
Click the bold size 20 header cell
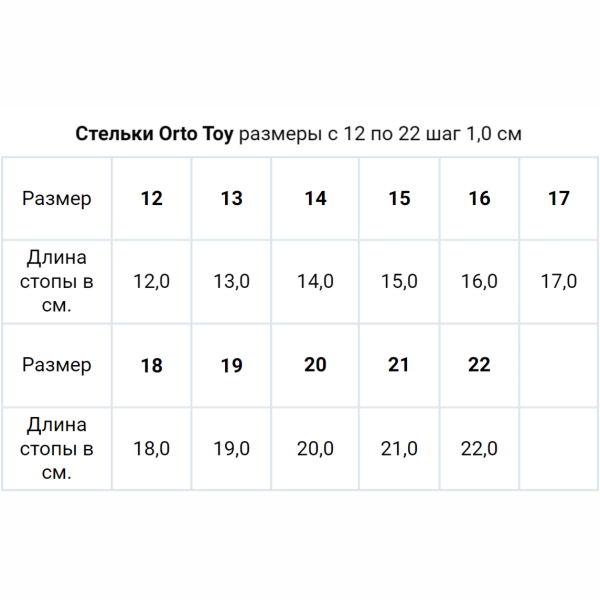point(315,365)
